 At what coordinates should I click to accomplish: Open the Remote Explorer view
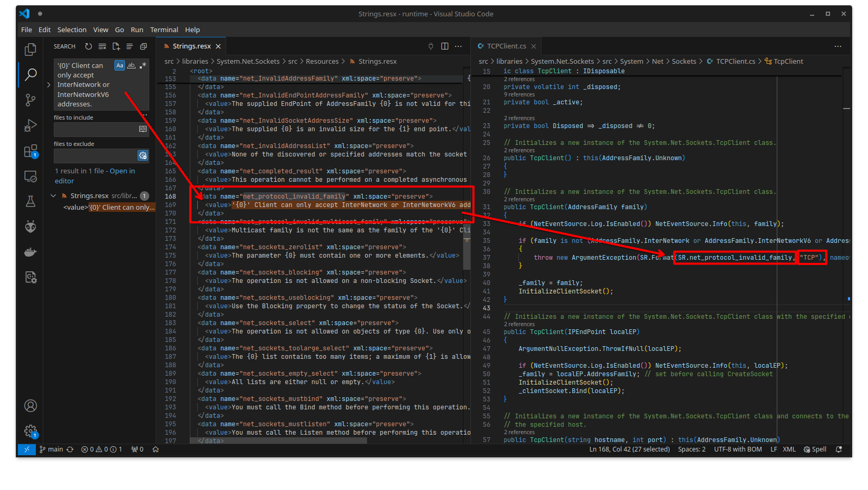31,177
